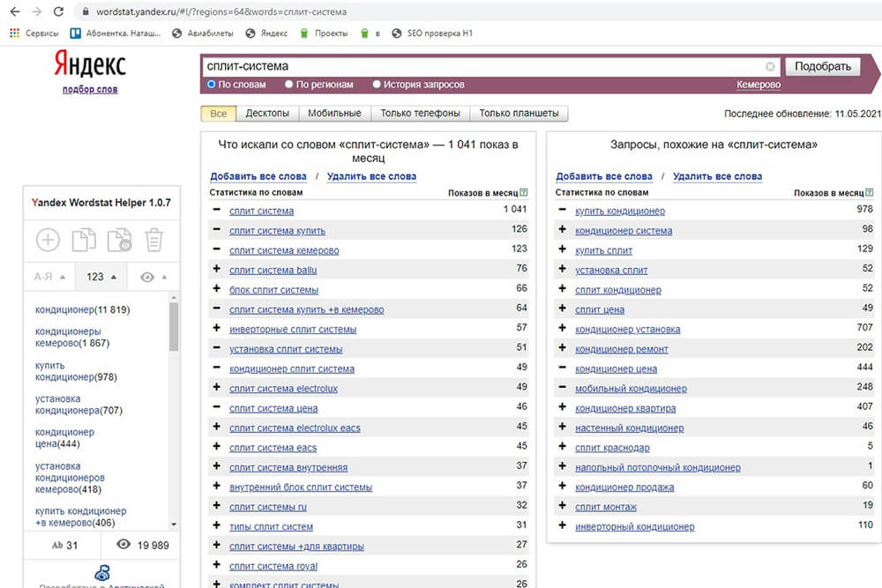Screen dimensions: 882x588
Task: Click the trash icon to clear Helper list
Action: (x=154, y=240)
